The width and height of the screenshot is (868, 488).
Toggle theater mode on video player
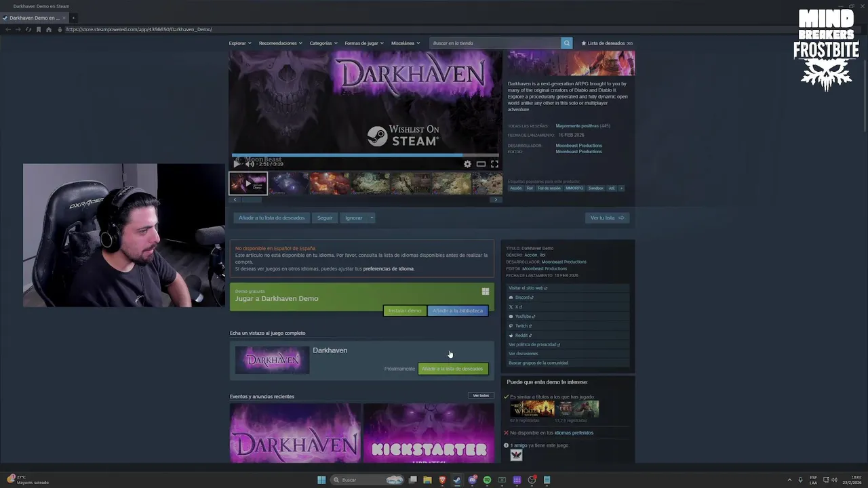pyautogui.click(x=481, y=163)
